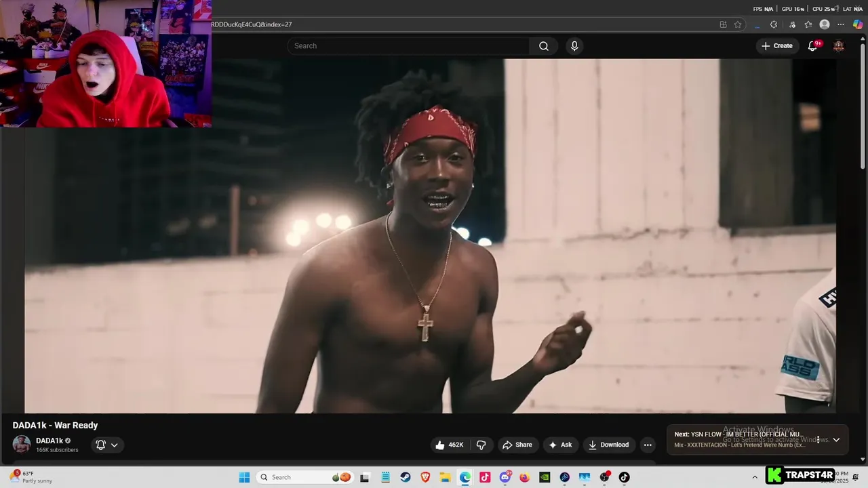Click the browser address bar URL

point(252,24)
